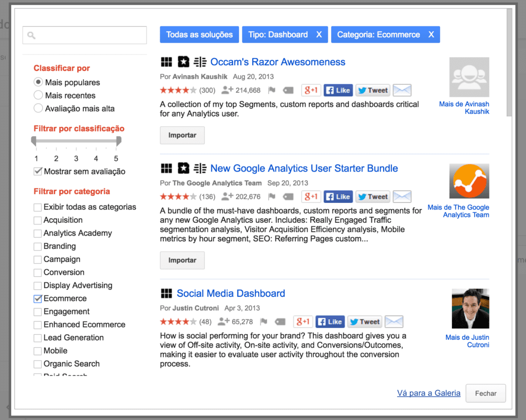Import New Google Analytics User Starter Bundle
526x420 pixels.
(182, 260)
